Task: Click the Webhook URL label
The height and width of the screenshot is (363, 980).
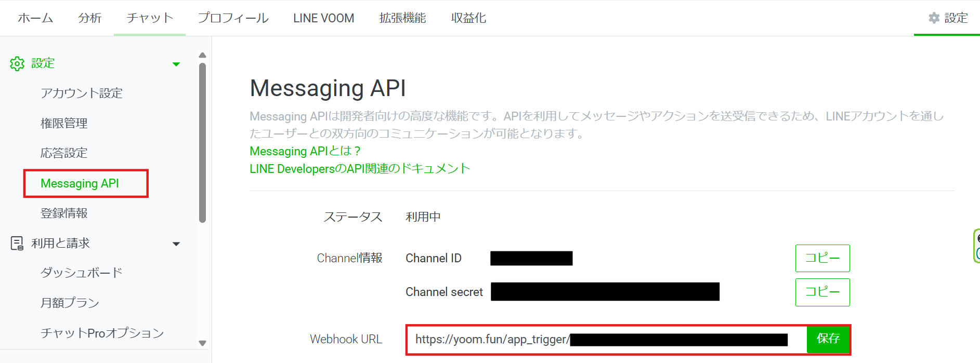Action: (346, 339)
